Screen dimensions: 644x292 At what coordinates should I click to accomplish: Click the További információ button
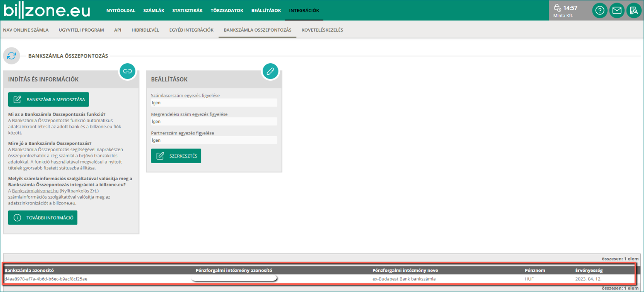(43, 217)
